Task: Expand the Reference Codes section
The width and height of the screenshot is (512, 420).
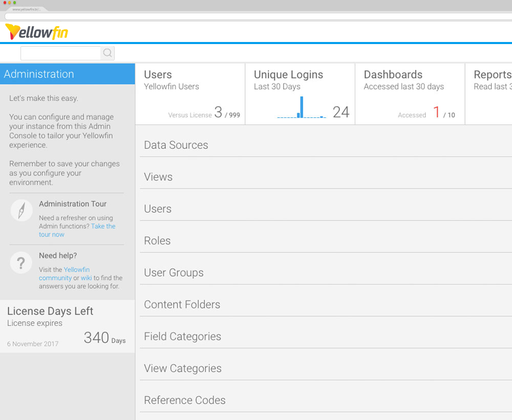Action: 185,400
